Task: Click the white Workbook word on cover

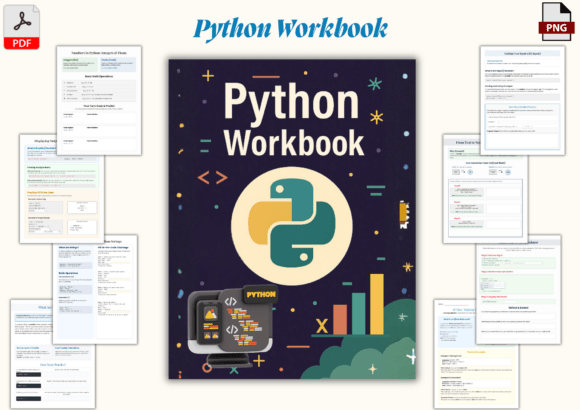Action: [x=294, y=143]
